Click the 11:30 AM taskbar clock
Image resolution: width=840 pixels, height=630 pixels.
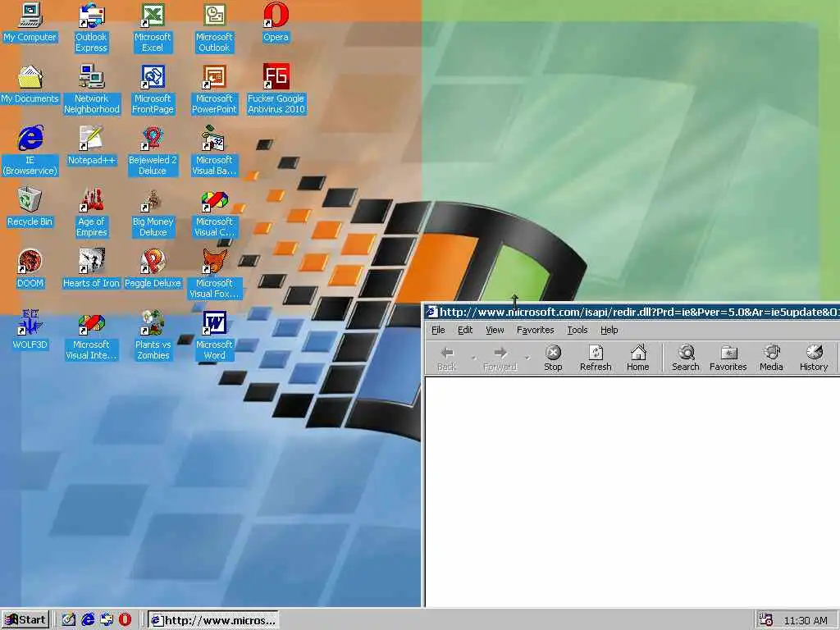click(806, 621)
